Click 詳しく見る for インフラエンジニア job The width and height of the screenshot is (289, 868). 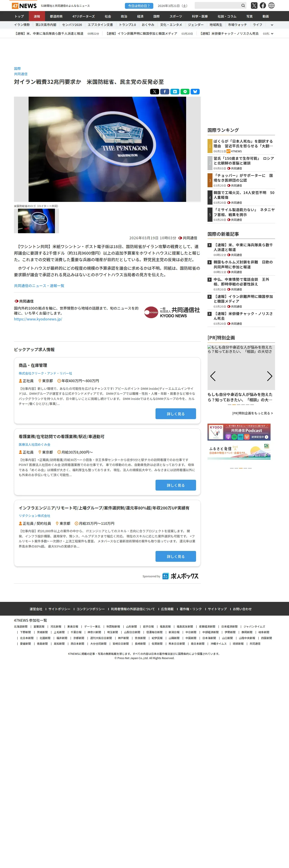(176, 556)
